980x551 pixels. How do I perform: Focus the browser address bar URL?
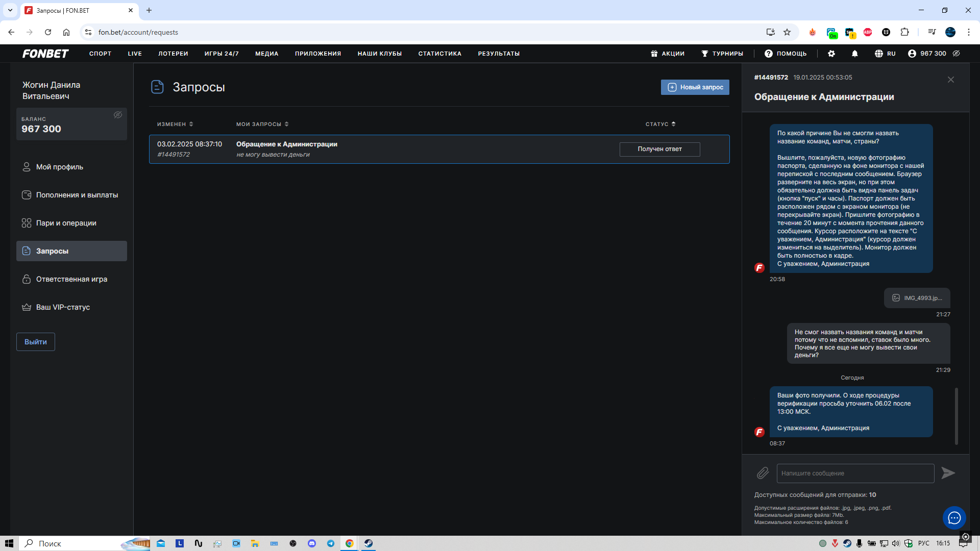point(138,32)
